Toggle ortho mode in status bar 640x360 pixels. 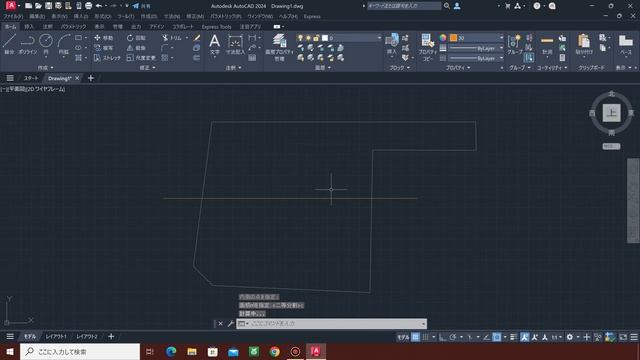point(443,337)
